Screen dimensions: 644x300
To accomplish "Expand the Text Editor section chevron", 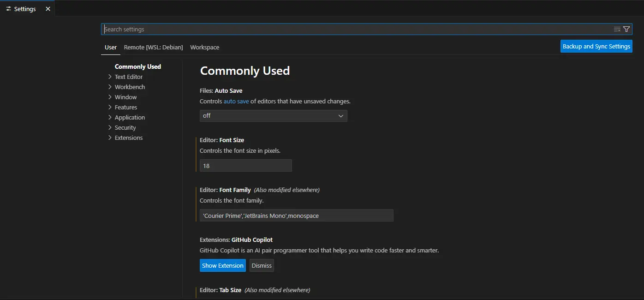I will [110, 77].
